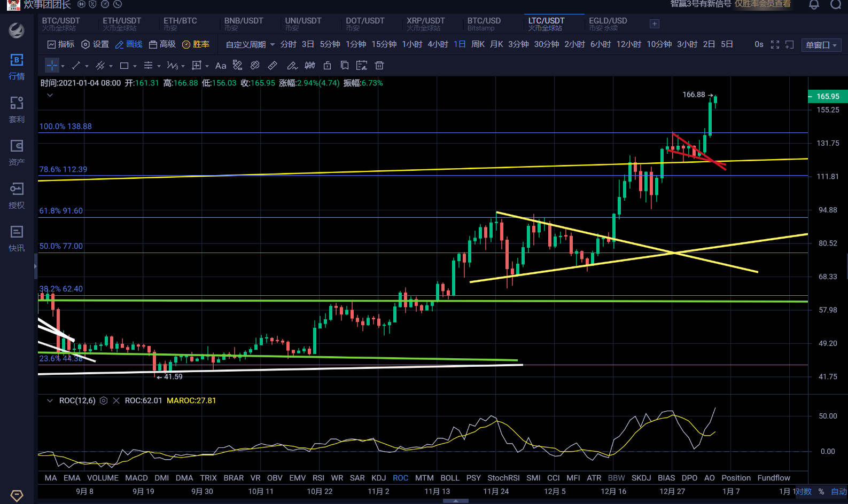
Task: Select the MACD indicator tab
Action: click(136, 478)
